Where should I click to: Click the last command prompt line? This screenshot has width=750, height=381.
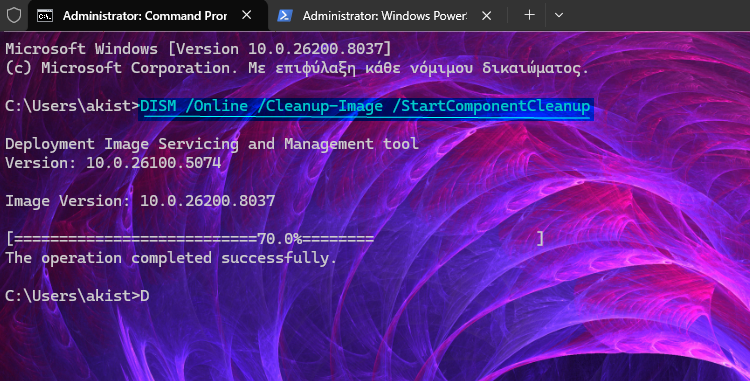point(77,296)
